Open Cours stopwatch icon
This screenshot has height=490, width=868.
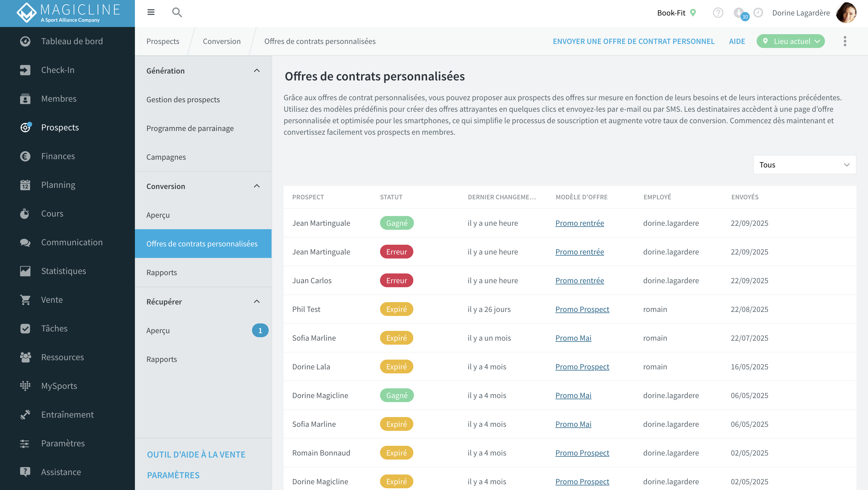25,213
